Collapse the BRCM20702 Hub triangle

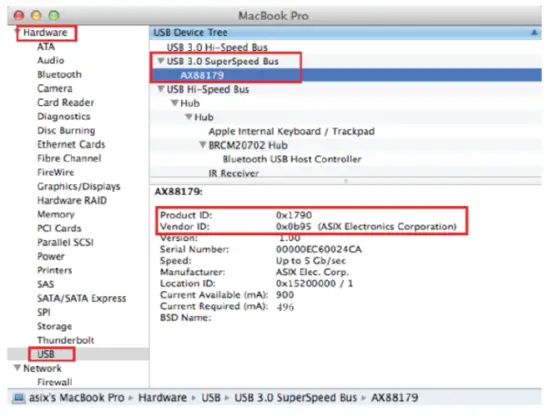[203, 145]
